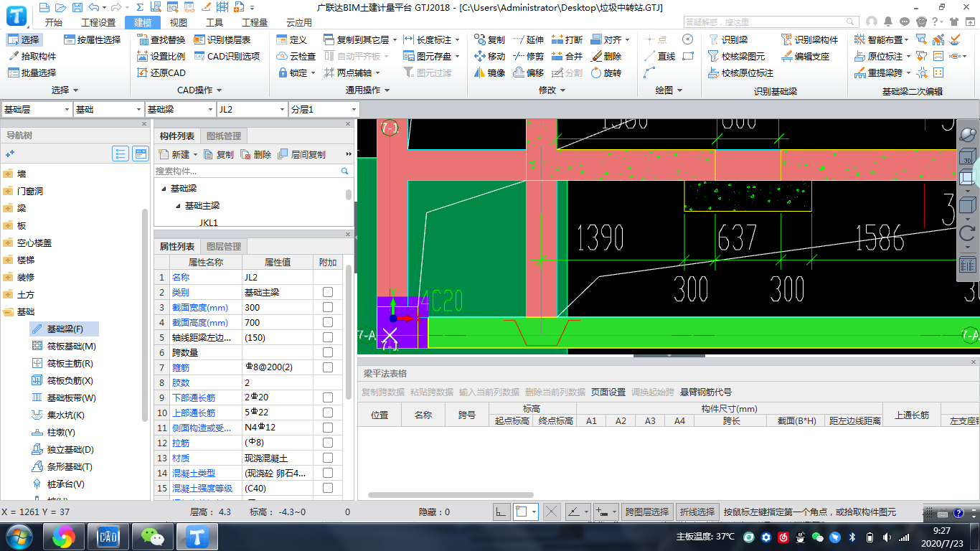The image size is (980, 551).
Task: Click 复制 copy tool in 修改 group
Action: 489,39
